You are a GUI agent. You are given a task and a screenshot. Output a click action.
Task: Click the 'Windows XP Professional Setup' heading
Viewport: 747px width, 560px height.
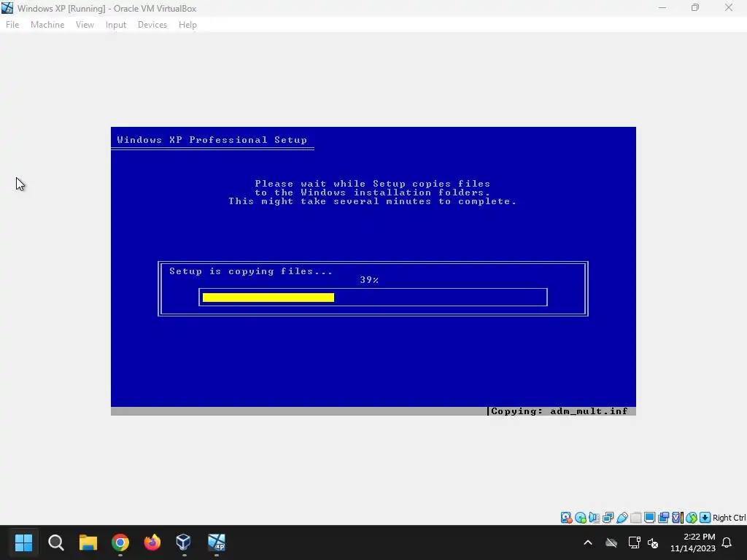212,140
